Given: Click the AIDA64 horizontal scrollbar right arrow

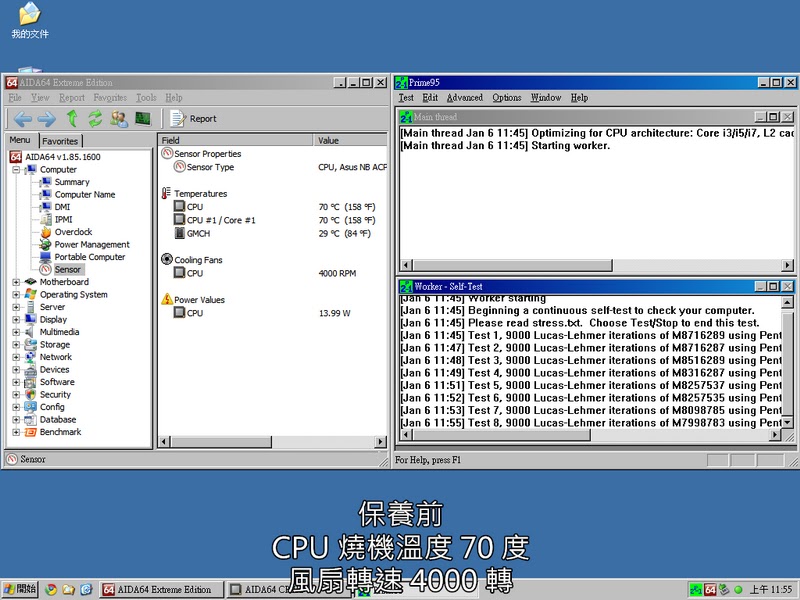Looking at the screenshot, I should point(380,442).
